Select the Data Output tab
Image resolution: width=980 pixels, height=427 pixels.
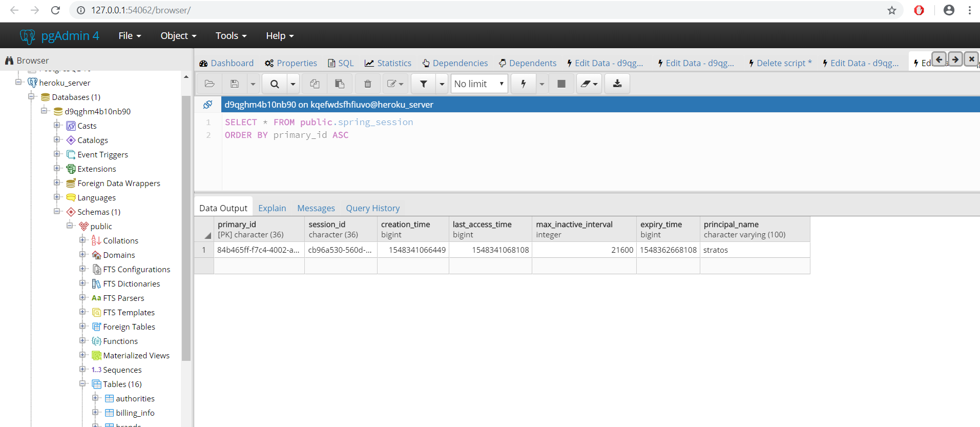(223, 208)
